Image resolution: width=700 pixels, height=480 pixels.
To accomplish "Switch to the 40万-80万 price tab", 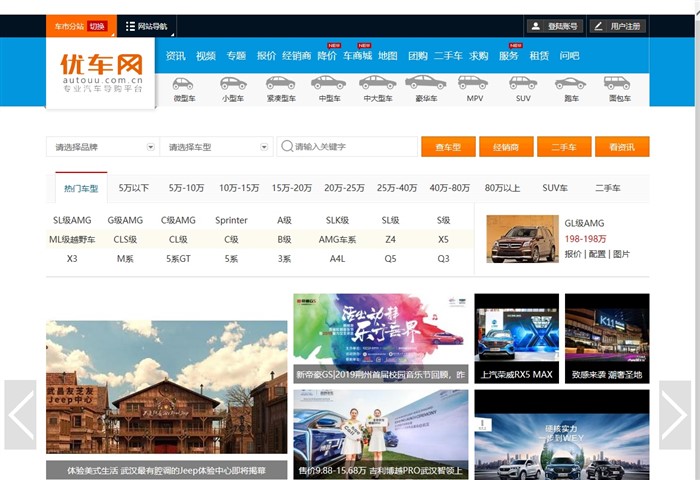I will (450, 188).
